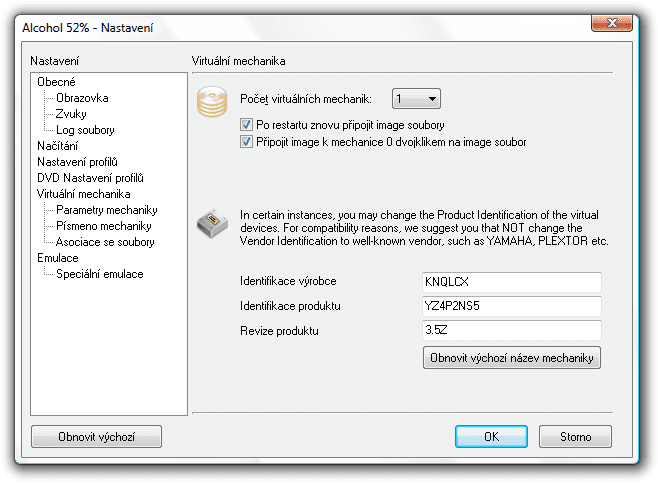The height and width of the screenshot is (483, 658).
Task: Cancel with the Storno button
Action: click(575, 437)
